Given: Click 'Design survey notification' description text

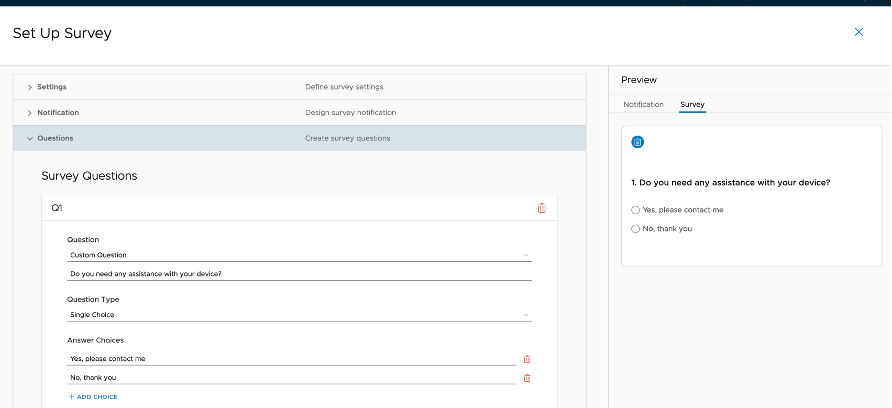Looking at the screenshot, I should click(x=350, y=113).
